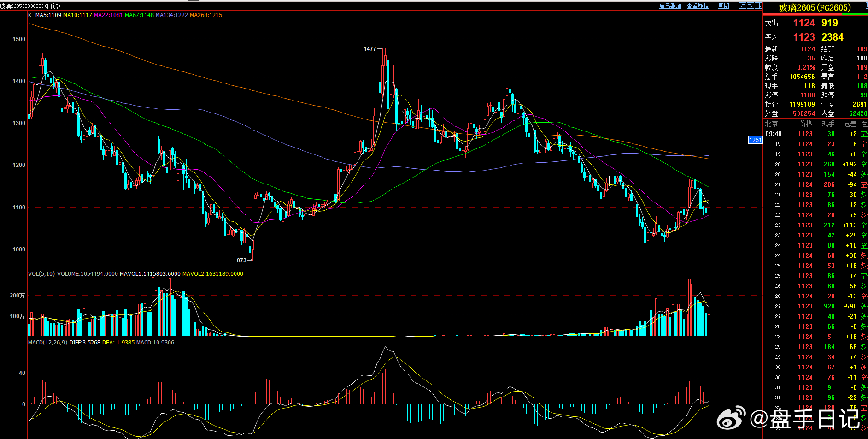Click the 1477 high price label on the chart
Image resolution: width=868 pixels, height=439 pixels.
370,48
